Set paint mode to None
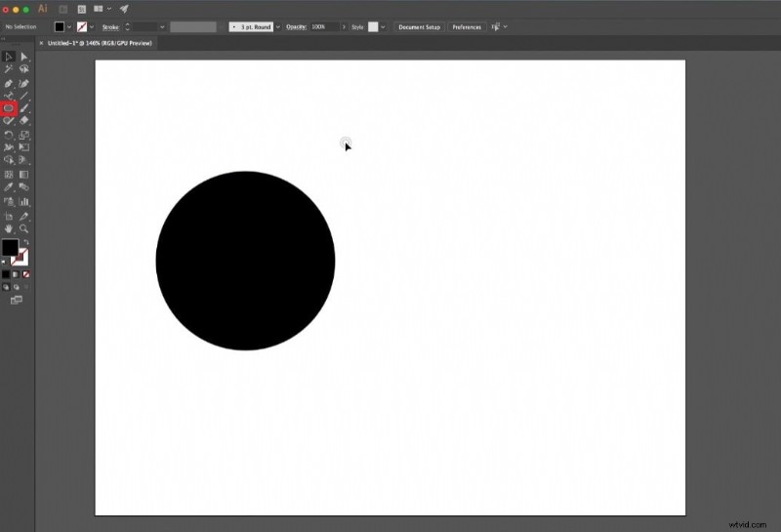 (26, 274)
